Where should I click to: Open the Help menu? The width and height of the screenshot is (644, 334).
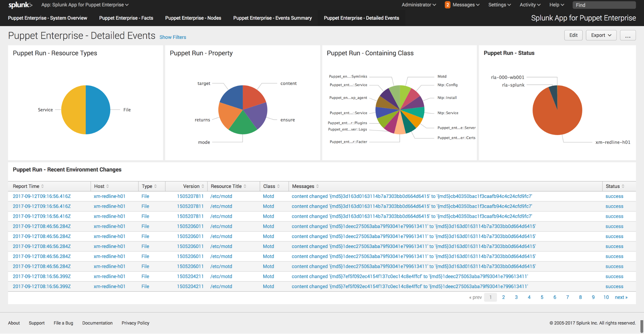(x=556, y=5)
